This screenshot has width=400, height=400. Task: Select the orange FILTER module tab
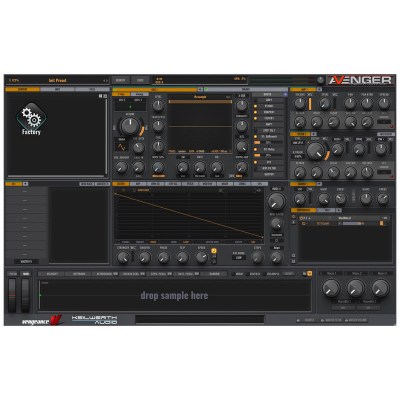pyautogui.click(x=300, y=134)
